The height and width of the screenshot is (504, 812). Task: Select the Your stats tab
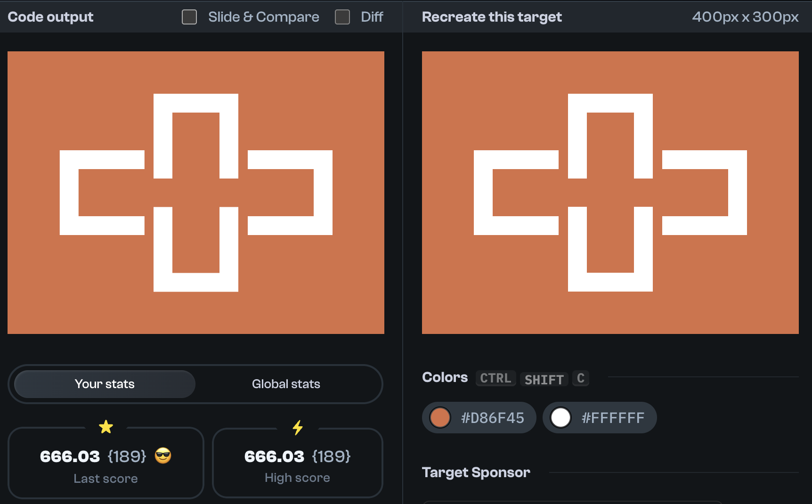[104, 384]
